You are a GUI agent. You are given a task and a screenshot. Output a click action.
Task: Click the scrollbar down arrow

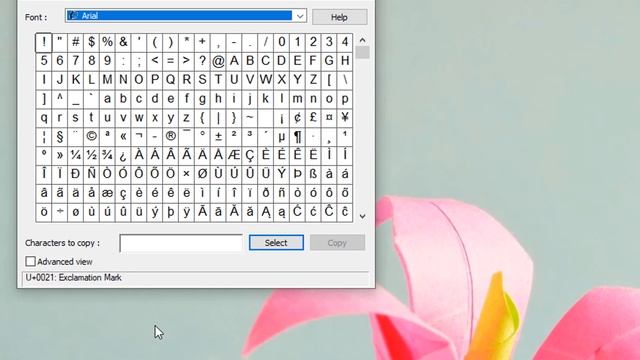[362, 216]
